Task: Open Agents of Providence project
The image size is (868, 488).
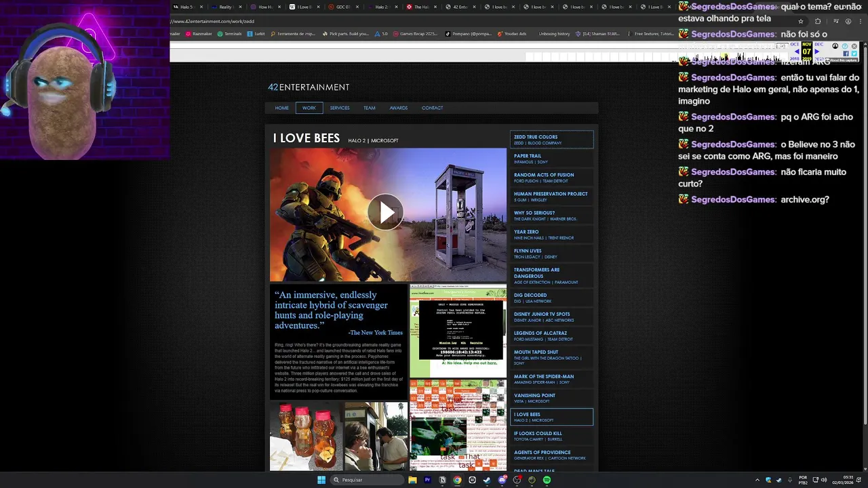Action: (x=551, y=455)
